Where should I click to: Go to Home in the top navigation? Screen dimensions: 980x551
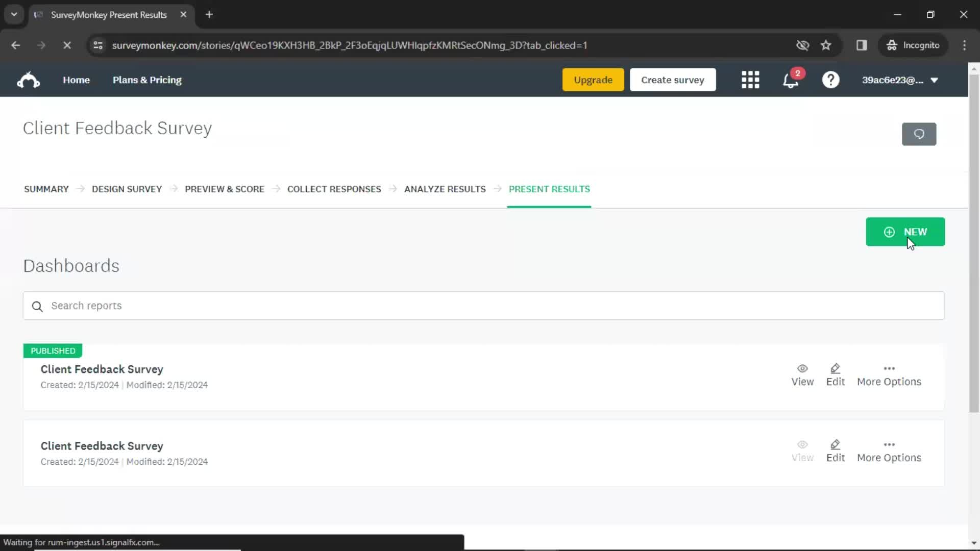click(x=76, y=80)
